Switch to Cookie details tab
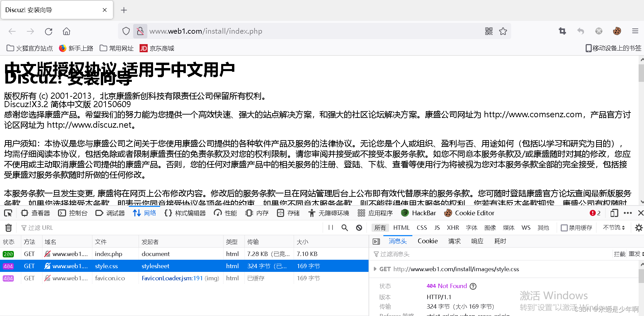This screenshot has height=316, width=644. click(x=428, y=241)
